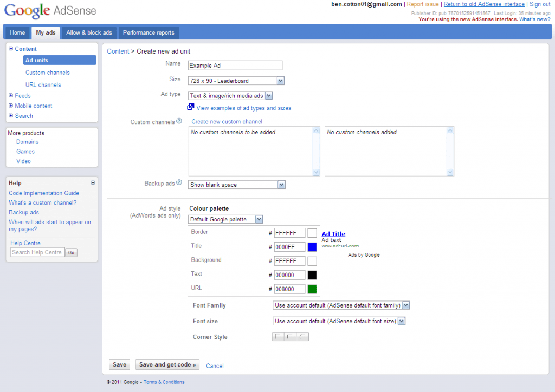Click the popup icon beside ad type examples
This screenshot has height=392, width=555.
pyautogui.click(x=190, y=107)
